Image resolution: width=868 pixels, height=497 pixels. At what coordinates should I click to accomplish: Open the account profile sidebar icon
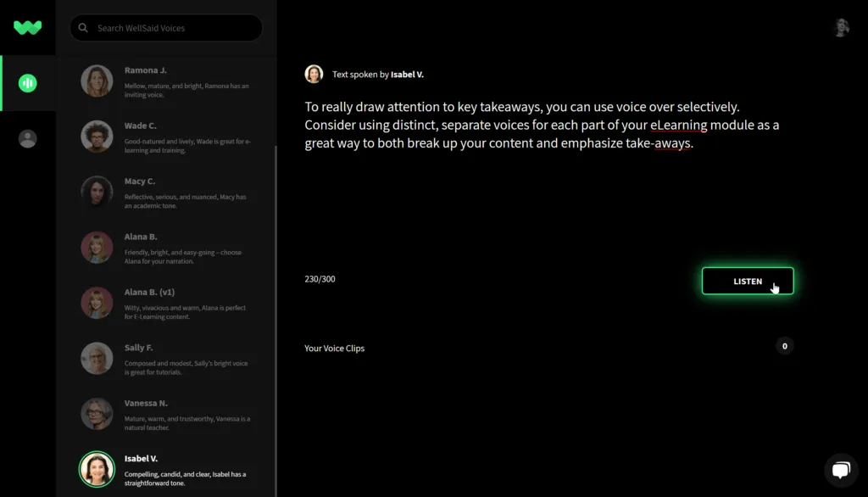click(x=28, y=138)
